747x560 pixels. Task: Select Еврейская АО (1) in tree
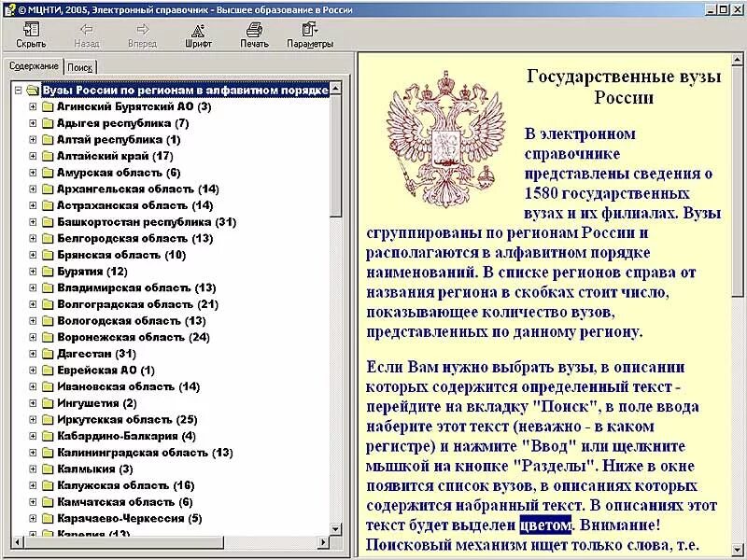[106, 370]
